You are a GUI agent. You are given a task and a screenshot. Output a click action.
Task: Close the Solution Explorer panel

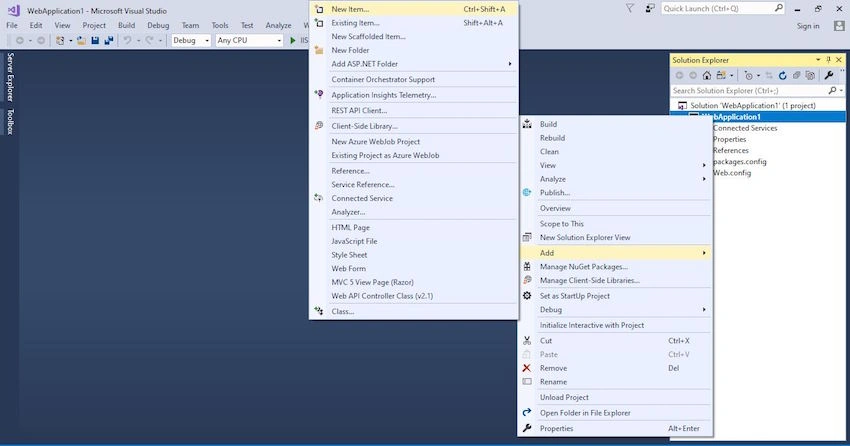[x=839, y=60]
